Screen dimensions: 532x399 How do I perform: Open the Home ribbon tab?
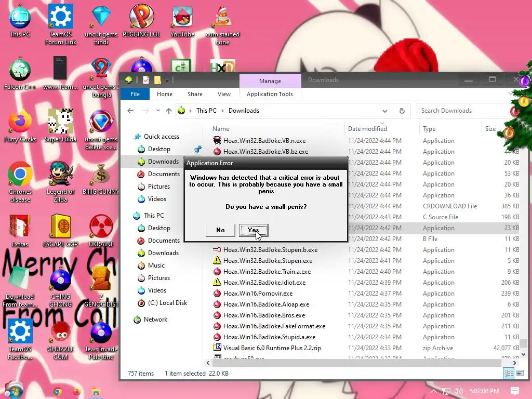165,94
